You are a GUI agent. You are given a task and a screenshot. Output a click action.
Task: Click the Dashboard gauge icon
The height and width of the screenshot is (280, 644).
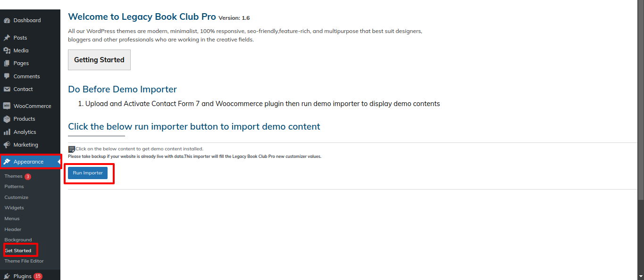[x=7, y=21]
